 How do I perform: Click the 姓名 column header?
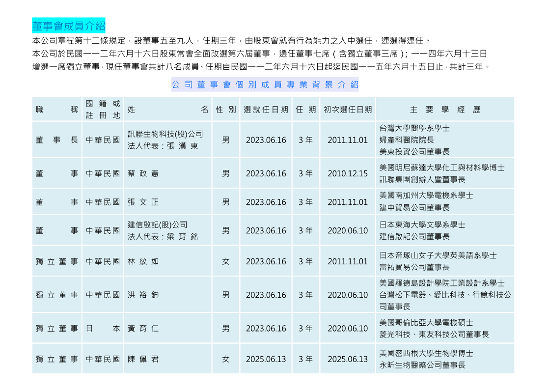point(167,110)
